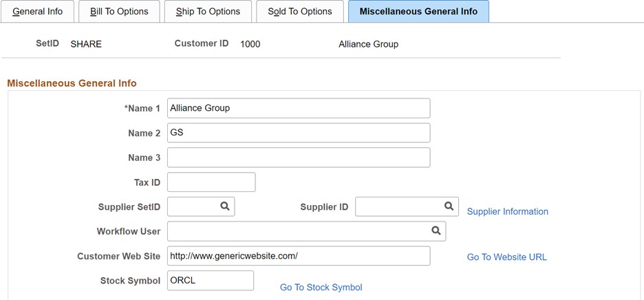Select the Stock Symbol field with ORCL
Image resolution: width=644 pixels, height=300 pixels.
(x=211, y=281)
